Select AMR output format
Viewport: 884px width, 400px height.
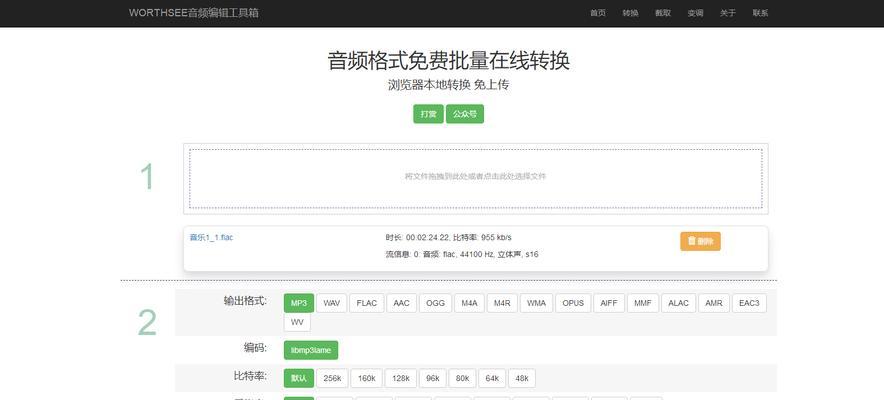click(x=714, y=303)
